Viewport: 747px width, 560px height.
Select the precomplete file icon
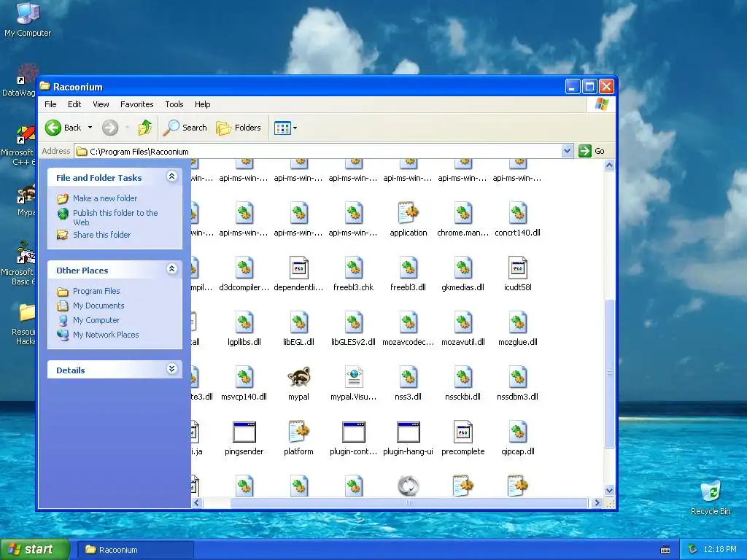coord(463,432)
